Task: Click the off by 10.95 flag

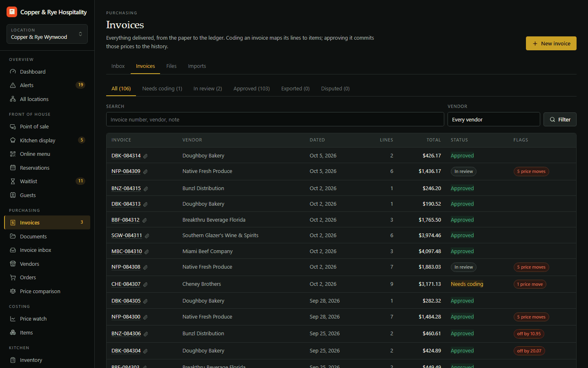Action: point(529,334)
